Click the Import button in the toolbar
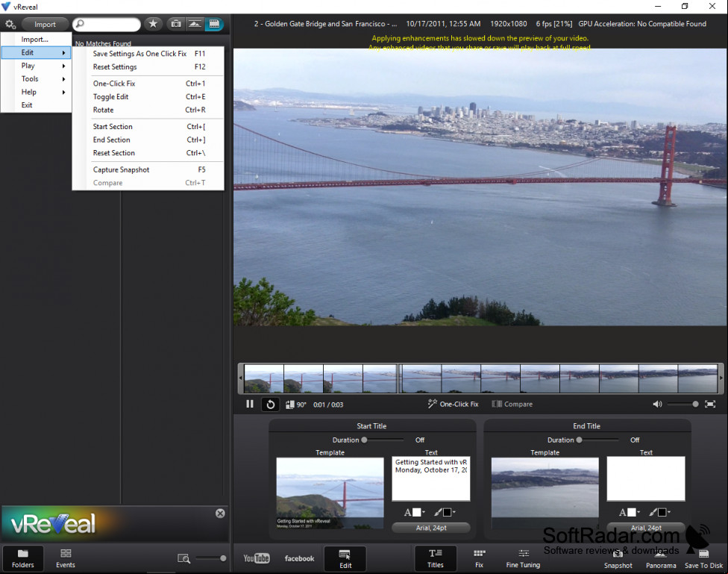The width and height of the screenshot is (728, 574). click(45, 24)
